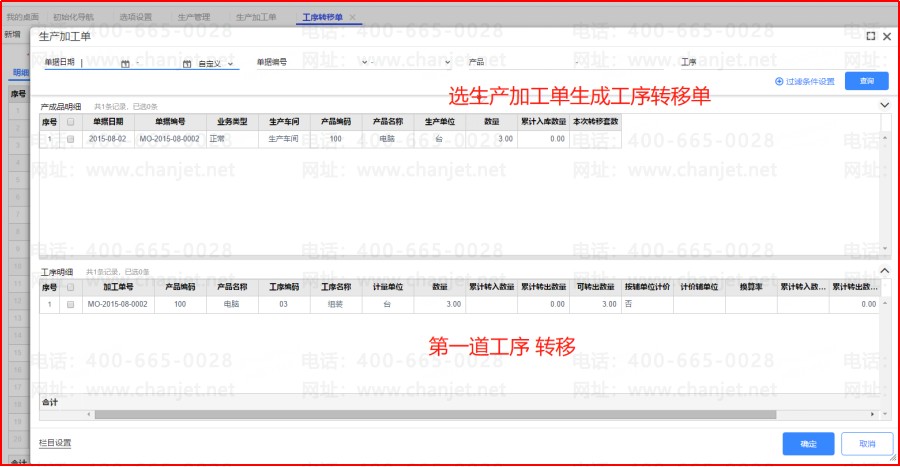Switch to 我的桌面 tab
The width and height of the screenshot is (900, 467).
[22, 17]
